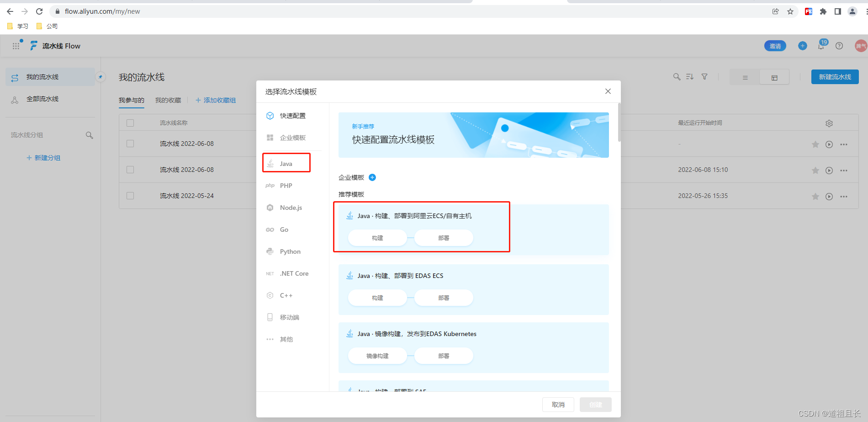Select all pipelines with the header checkbox
The width and height of the screenshot is (868, 422).
click(130, 123)
